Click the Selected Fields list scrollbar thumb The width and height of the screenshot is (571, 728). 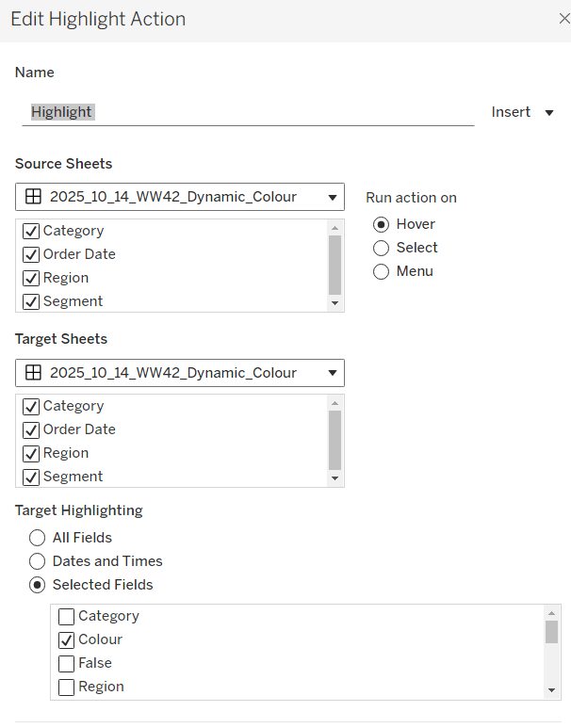[551, 632]
